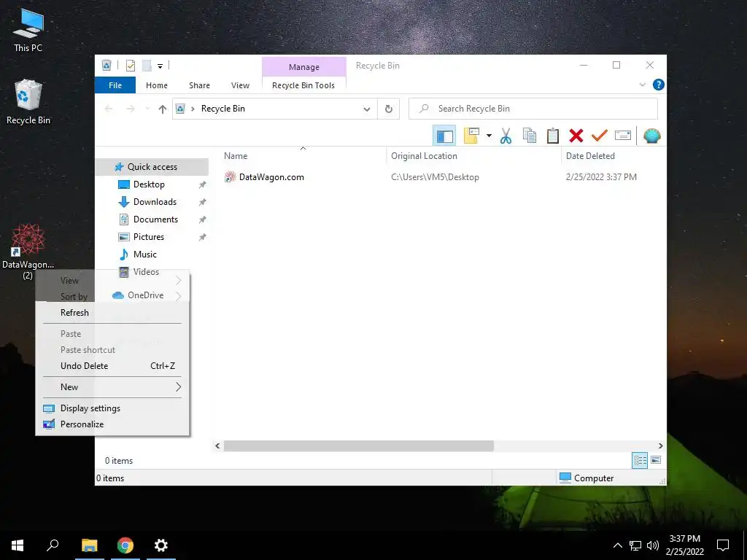Open Downloads in navigation pane

click(x=155, y=202)
